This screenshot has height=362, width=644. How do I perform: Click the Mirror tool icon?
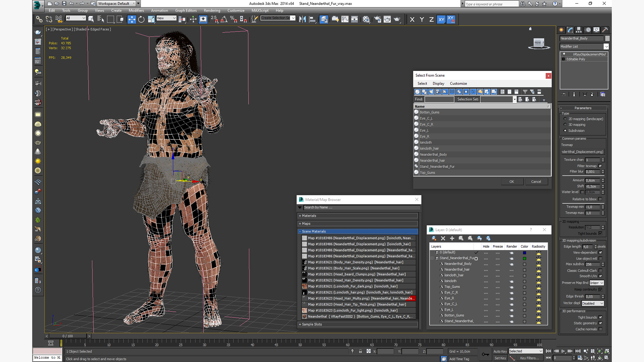(303, 19)
